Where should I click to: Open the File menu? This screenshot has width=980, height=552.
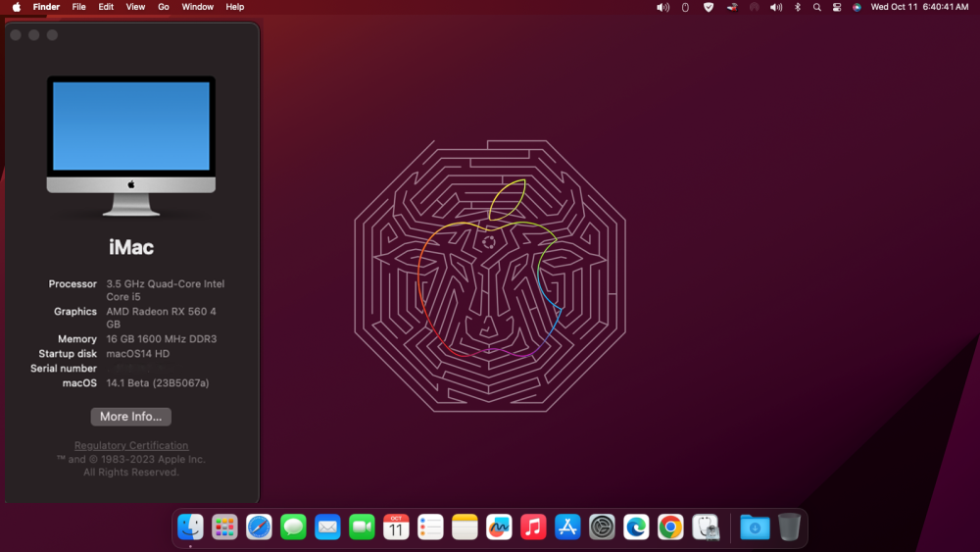pyautogui.click(x=78, y=7)
